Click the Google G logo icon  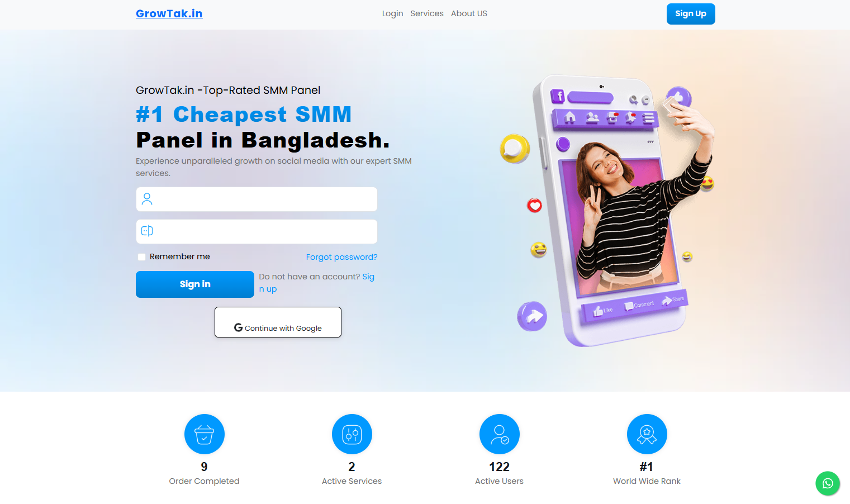pos(239,327)
